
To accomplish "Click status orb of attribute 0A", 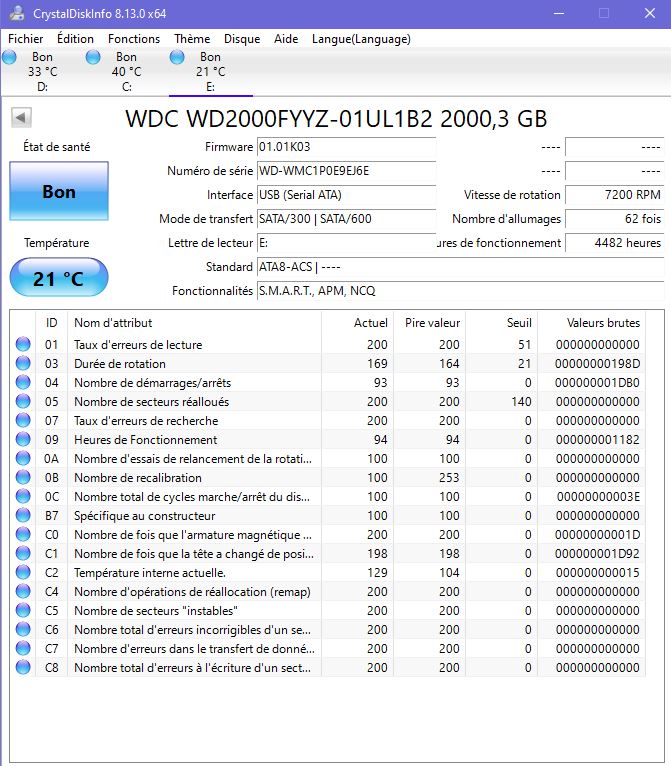I will coord(23,459).
